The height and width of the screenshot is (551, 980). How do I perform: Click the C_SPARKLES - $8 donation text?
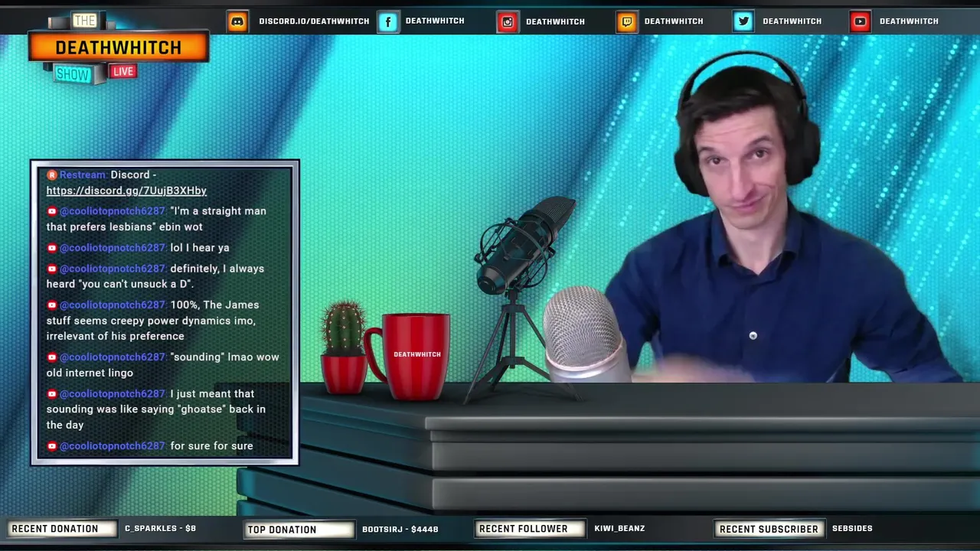160,529
